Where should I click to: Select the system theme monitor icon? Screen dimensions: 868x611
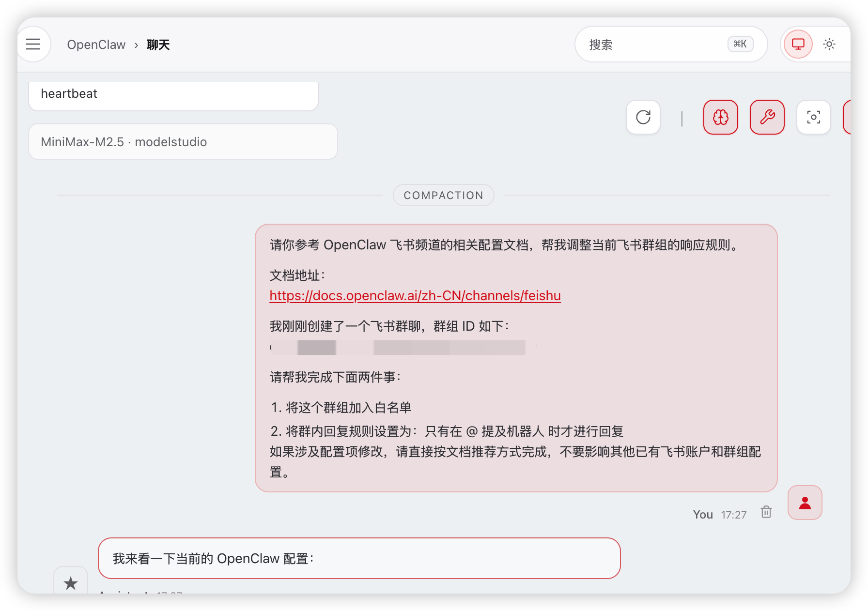(798, 45)
